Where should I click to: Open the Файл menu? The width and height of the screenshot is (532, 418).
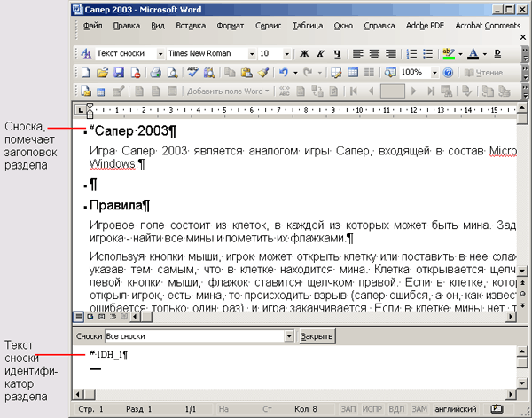[92, 26]
